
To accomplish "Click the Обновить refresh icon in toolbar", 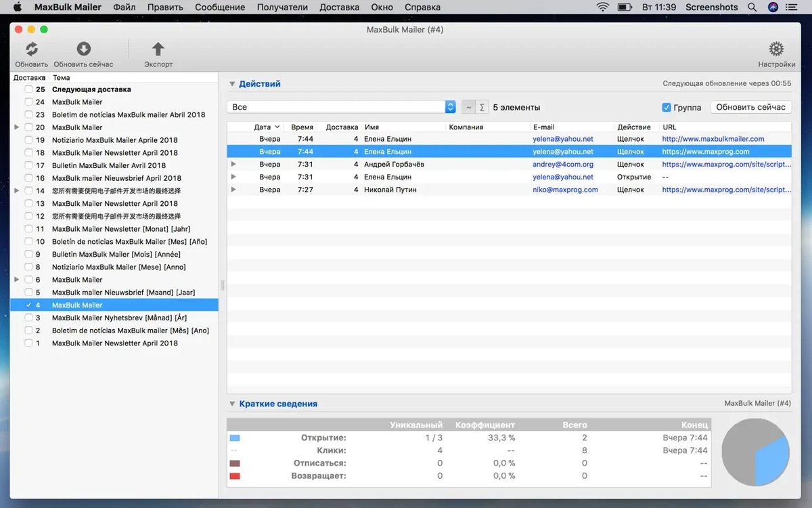I will coord(31,49).
